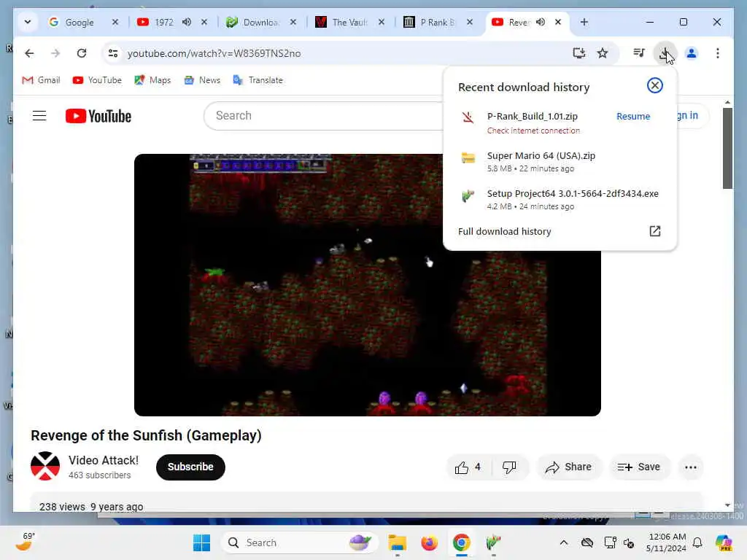Open the Chrome profile icon

tap(692, 52)
